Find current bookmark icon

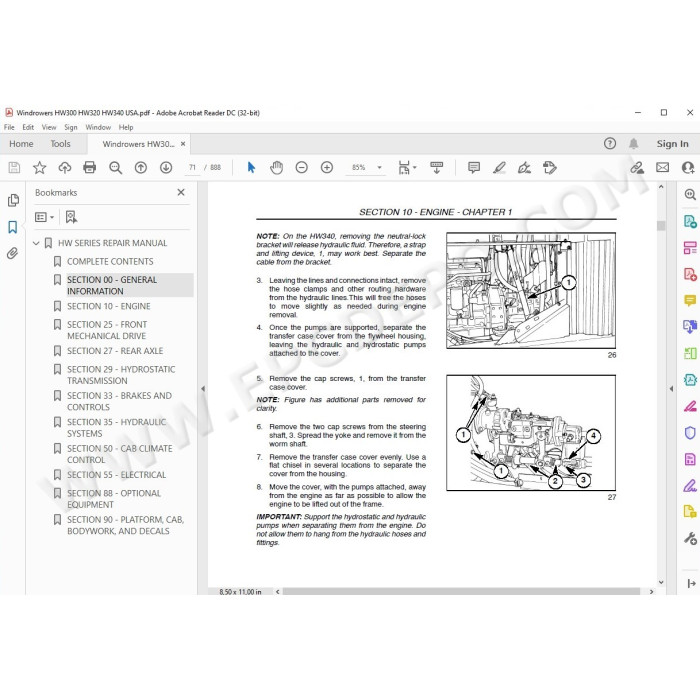click(71, 217)
